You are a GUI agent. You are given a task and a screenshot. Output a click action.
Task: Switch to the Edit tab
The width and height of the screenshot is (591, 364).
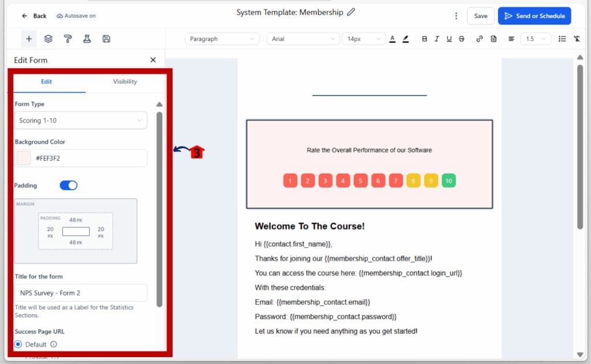[46, 81]
